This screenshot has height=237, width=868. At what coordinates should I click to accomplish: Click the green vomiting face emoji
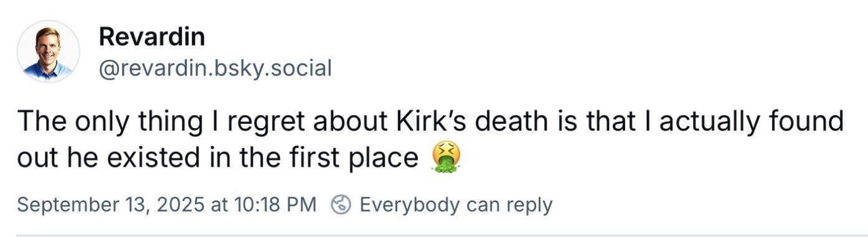pos(446,157)
